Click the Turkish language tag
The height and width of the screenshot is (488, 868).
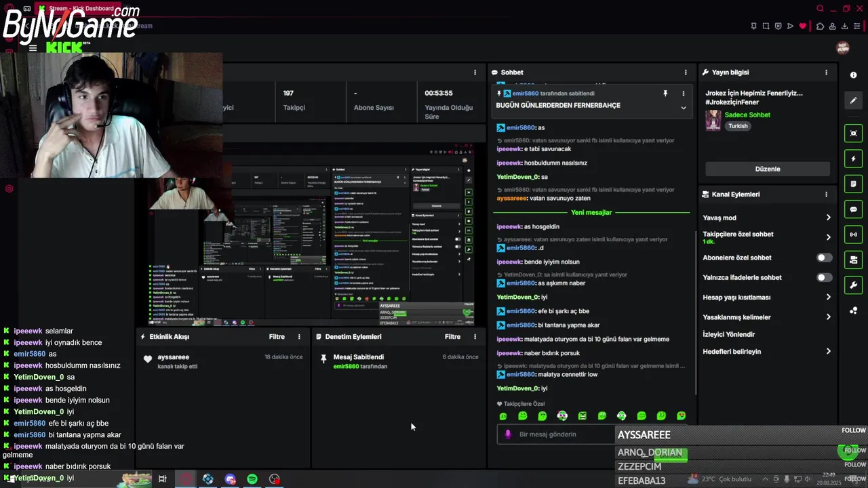tap(738, 126)
